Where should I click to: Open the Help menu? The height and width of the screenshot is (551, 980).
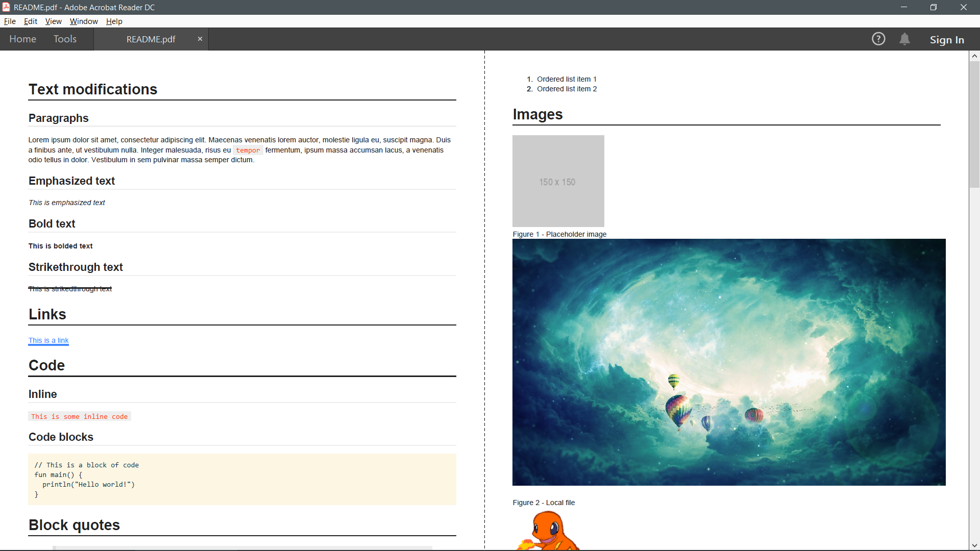114,21
